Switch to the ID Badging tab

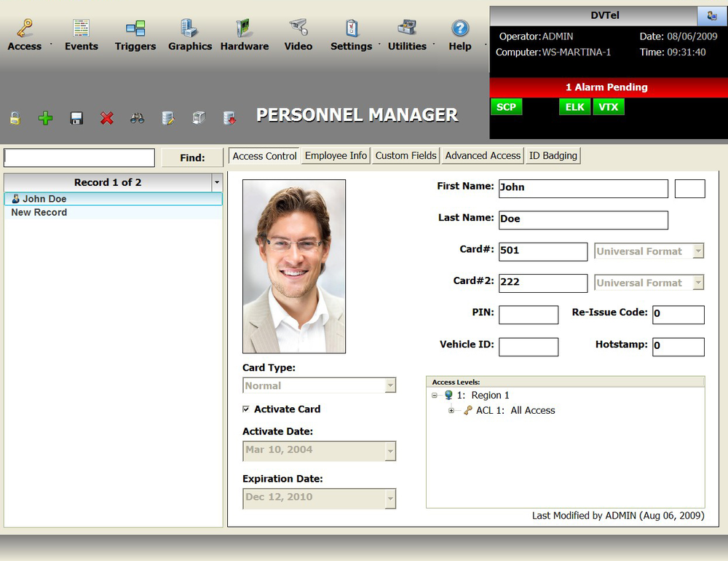click(x=553, y=156)
